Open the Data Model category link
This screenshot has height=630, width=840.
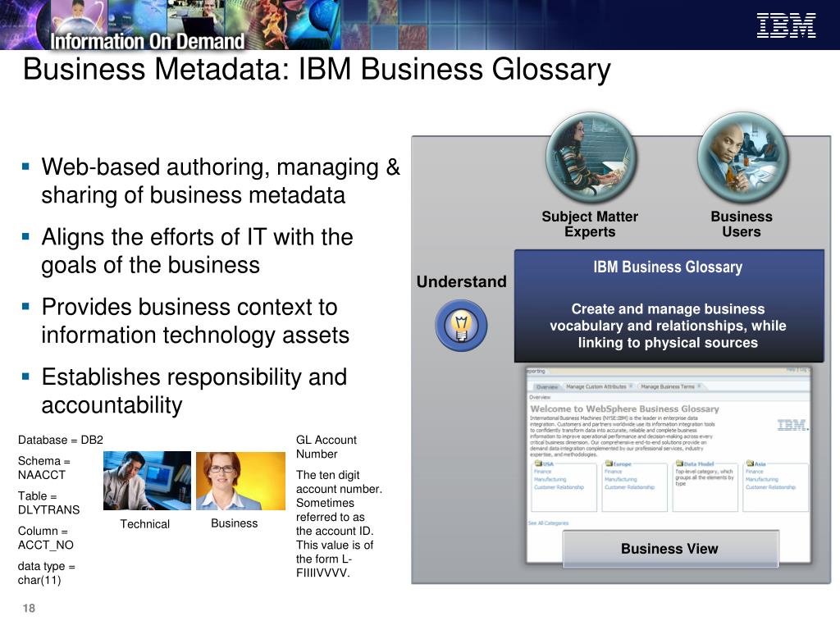click(699, 464)
